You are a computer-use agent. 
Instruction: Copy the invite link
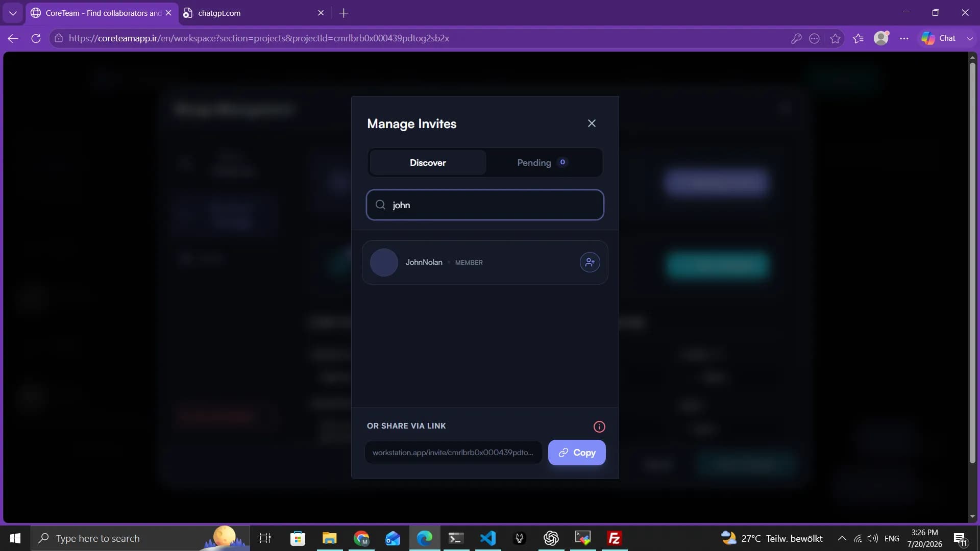point(577,453)
